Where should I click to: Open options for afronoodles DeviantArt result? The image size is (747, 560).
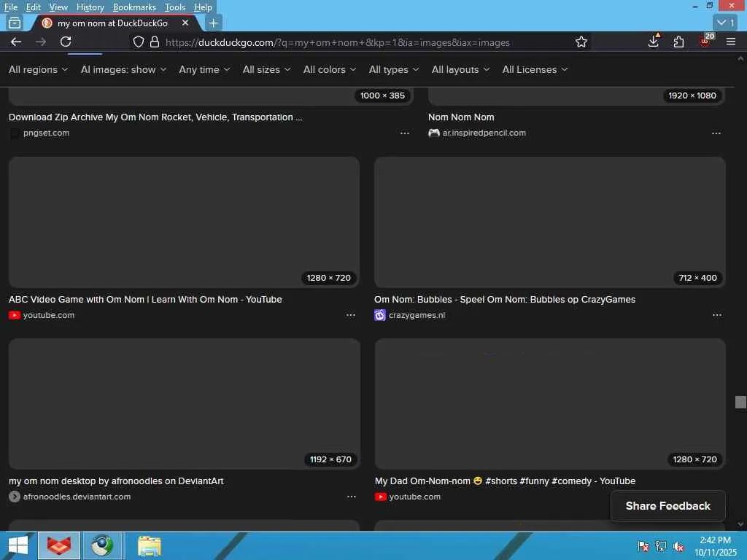[x=351, y=497]
